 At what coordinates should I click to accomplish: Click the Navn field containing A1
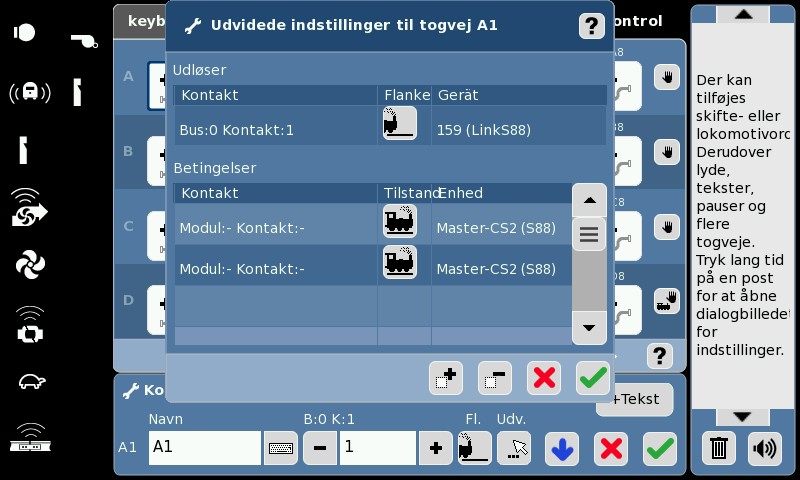[205, 448]
